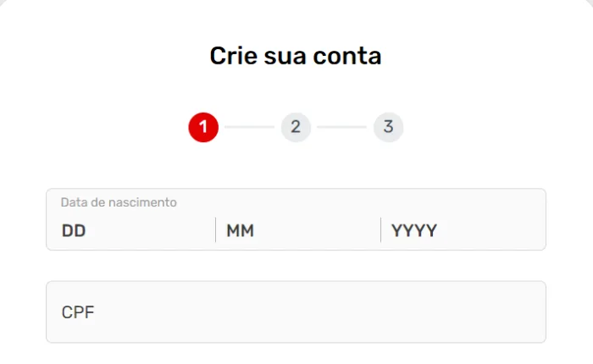Click the red step 1 indicator
This screenshot has height=364, width=593.
point(203,127)
